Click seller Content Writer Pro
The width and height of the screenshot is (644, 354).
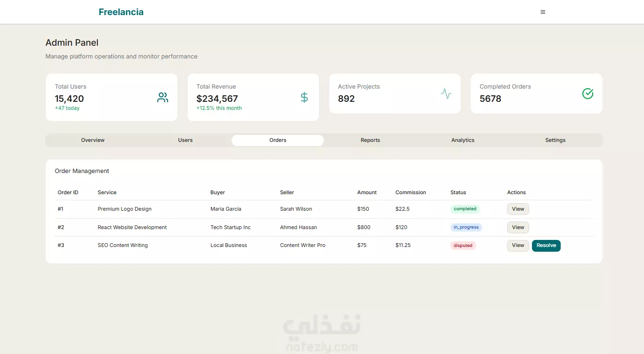pos(302,246)
